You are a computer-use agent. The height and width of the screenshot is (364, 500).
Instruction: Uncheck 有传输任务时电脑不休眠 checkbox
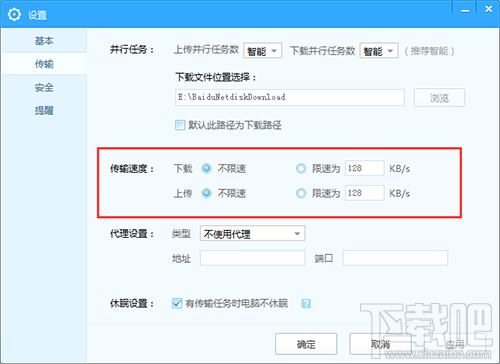click(177, 303)
